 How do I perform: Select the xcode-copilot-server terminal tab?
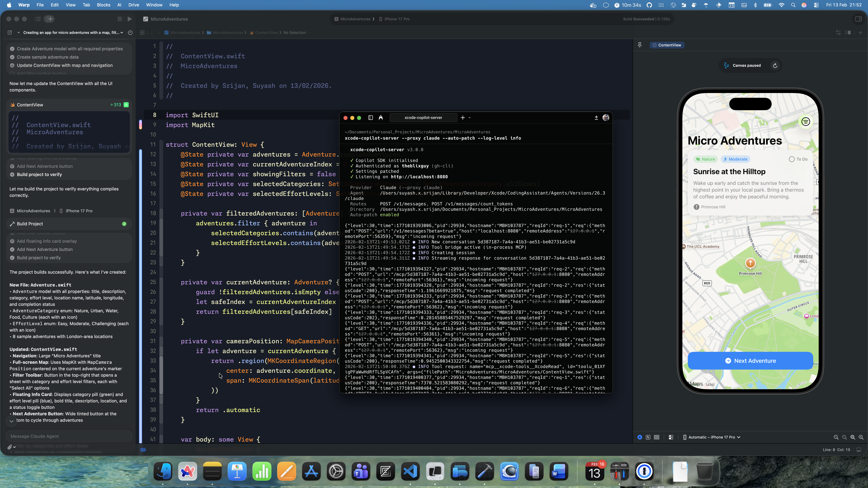[x=423, y=118]
